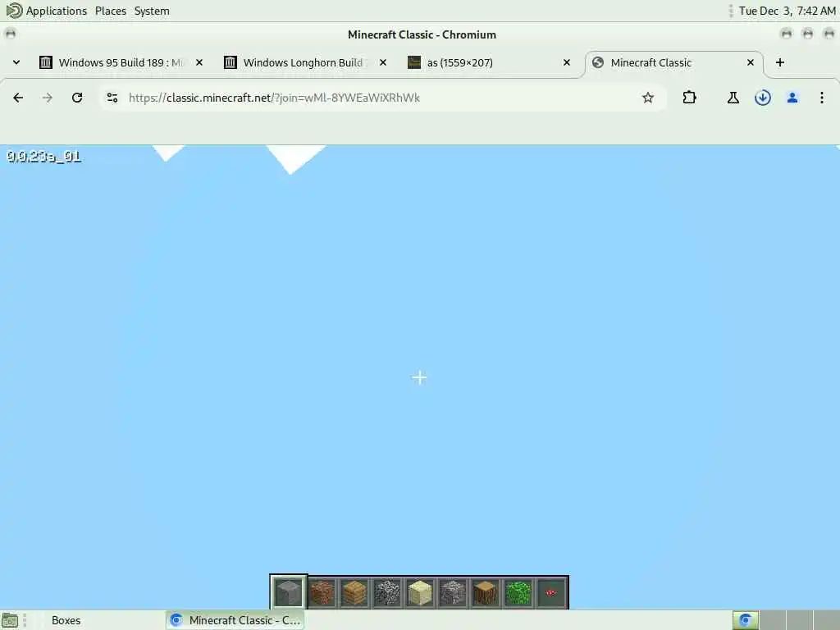Select the green leaves block in hotbar

point(518,592)
